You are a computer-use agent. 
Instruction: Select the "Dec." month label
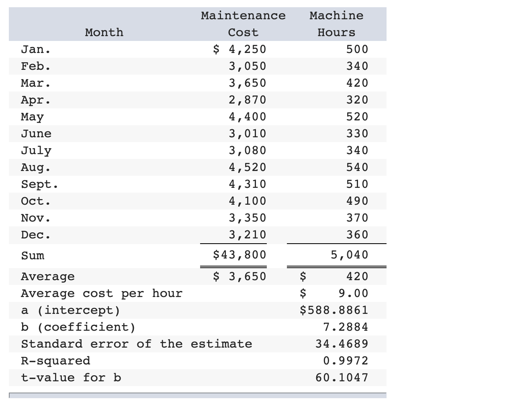click(x=36, y=235)
